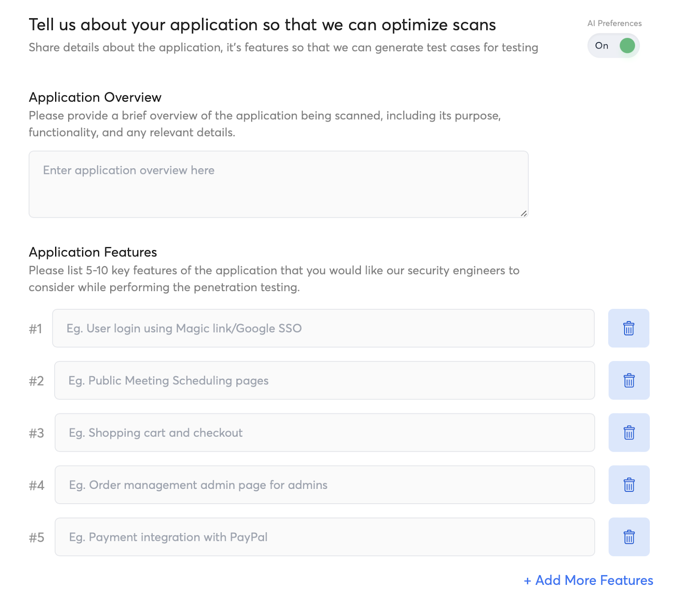
Task: Click the Application Overview heading
Action: pyautogui.click(x=95, y=97)
